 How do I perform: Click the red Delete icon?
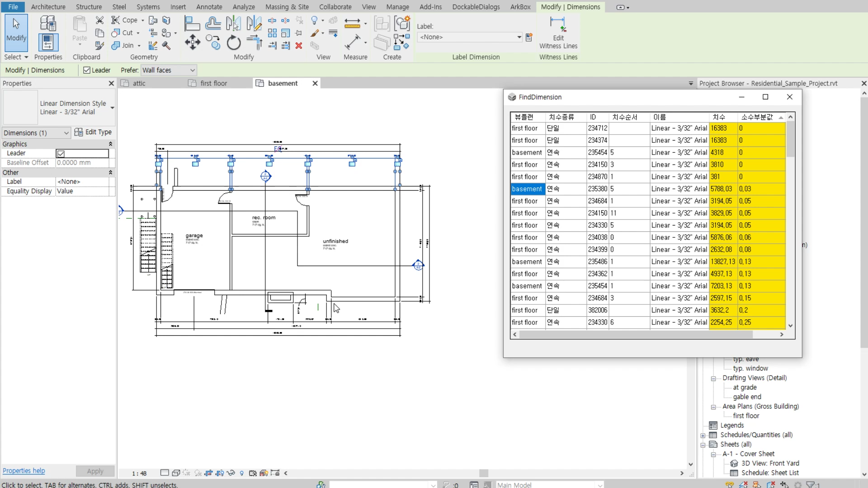tap(298, 46)
